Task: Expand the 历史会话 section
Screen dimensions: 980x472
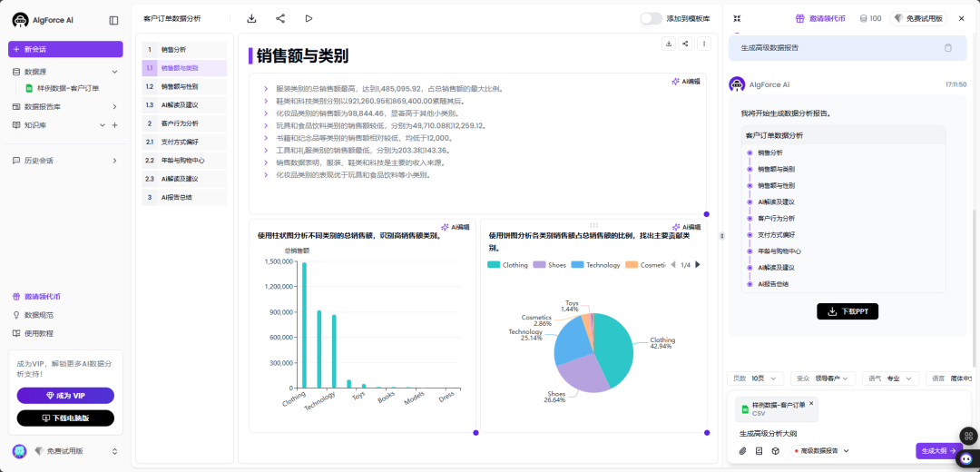Action: 114,161
